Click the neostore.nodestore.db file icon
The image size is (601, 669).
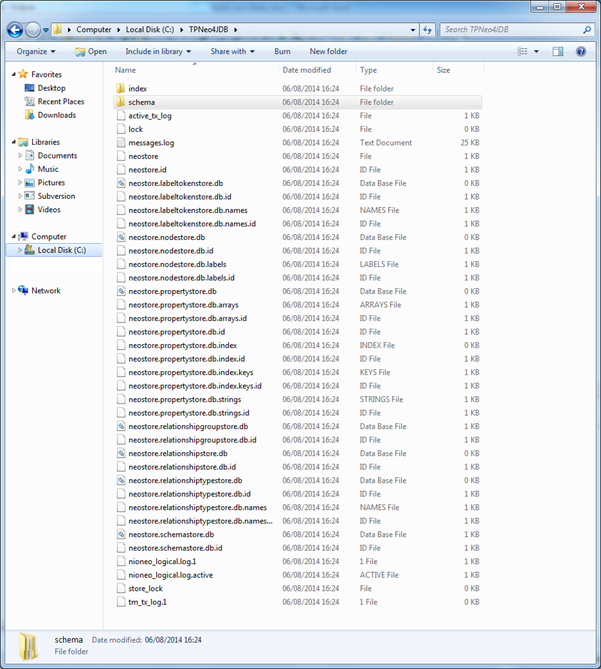click(121, 237)
